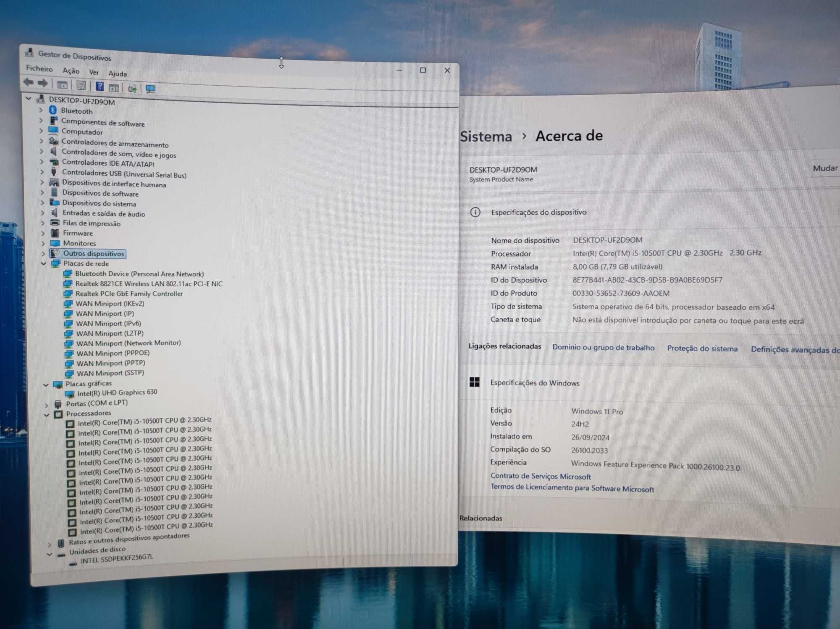Go back with the toolbar left arrow
840x629 pixels.
[29, 82]
